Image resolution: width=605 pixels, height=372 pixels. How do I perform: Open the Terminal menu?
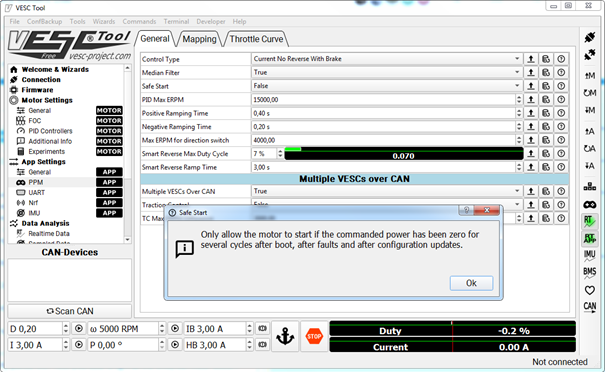(x=176, y=22)
